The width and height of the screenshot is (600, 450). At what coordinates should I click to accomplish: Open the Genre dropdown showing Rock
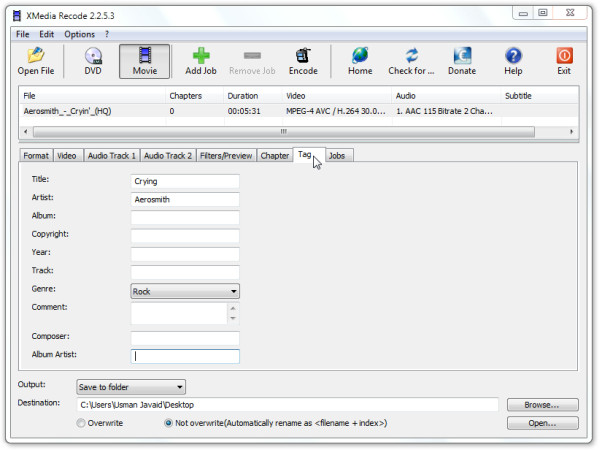185,291
